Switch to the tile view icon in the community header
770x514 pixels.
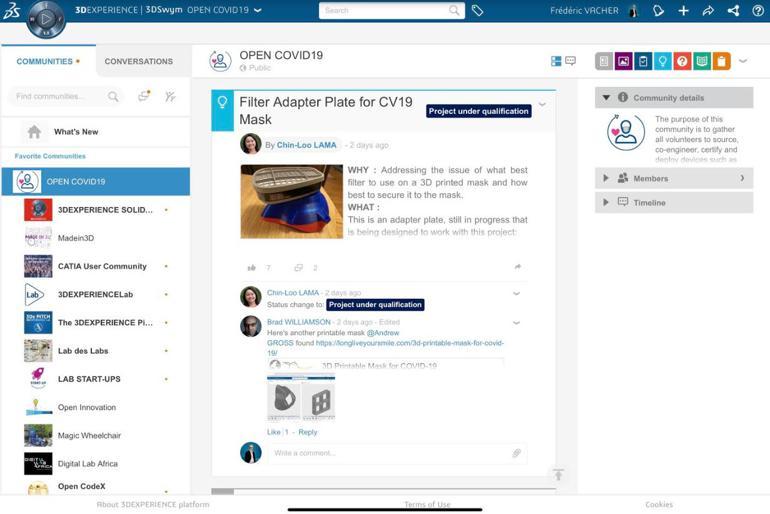[556, 61]
